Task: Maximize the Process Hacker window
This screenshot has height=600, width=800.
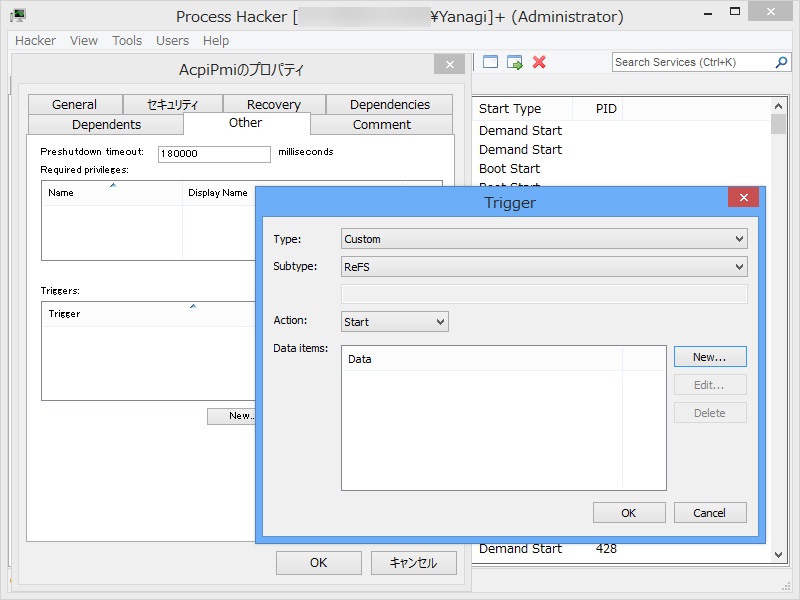Action: point(735,12)
